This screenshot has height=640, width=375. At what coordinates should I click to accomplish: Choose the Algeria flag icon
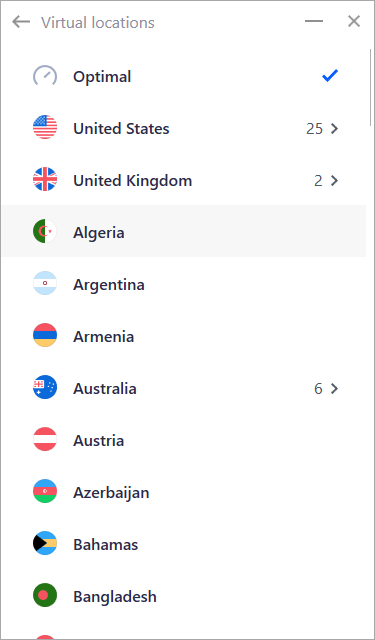point(45,232)
